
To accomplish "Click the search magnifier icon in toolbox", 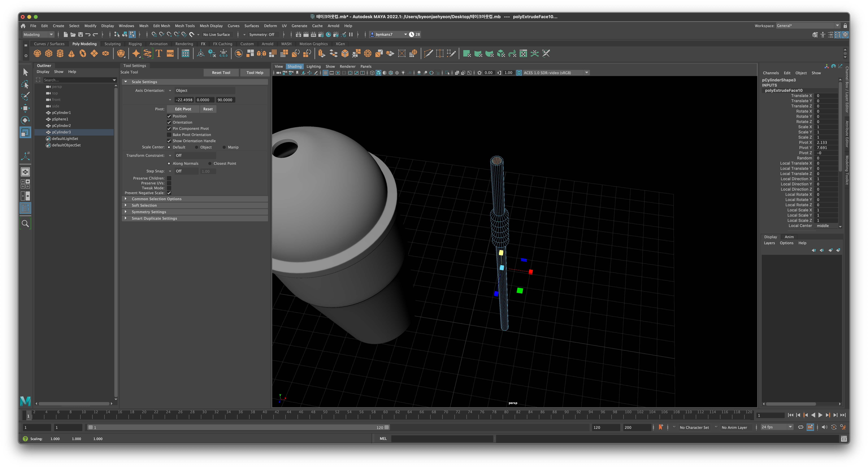I will (x=25, y=224).
